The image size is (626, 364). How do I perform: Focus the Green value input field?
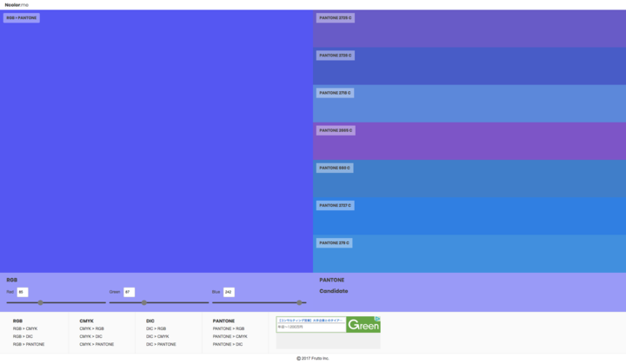(129, 292)
